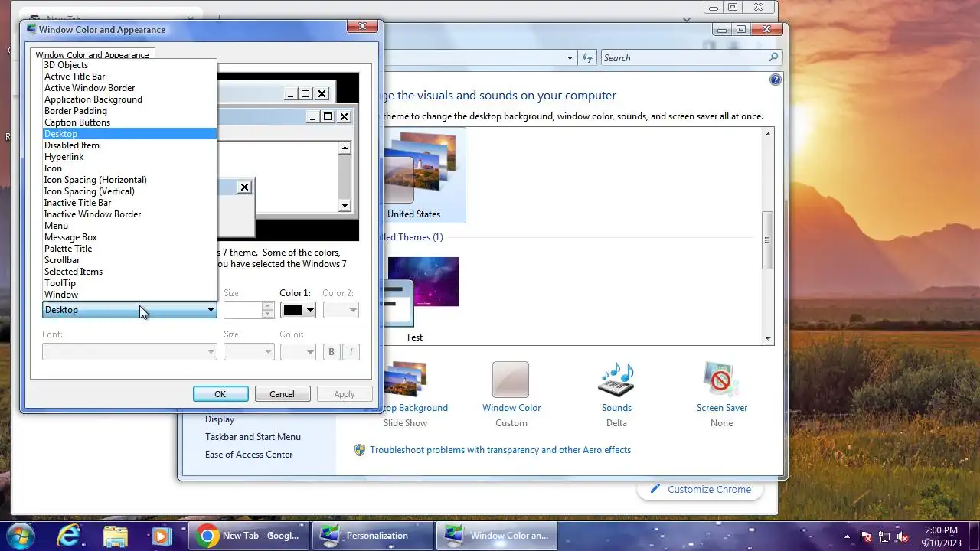Click the Apply button
The width and height of the screenshot is (980, 551).
point(345,394)
